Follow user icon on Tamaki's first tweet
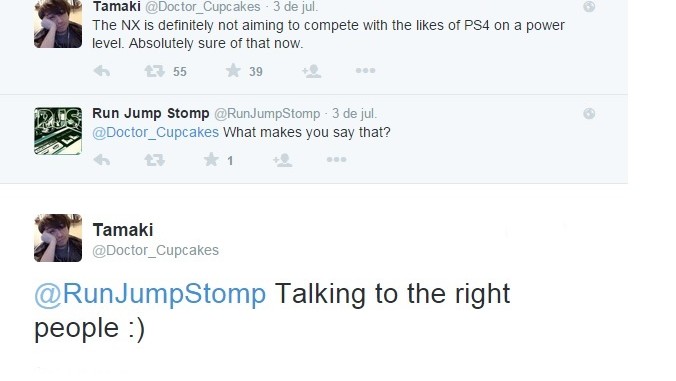The width and height of the screenshot is (676, 381). pyautogui.click(x=311, y=71)
